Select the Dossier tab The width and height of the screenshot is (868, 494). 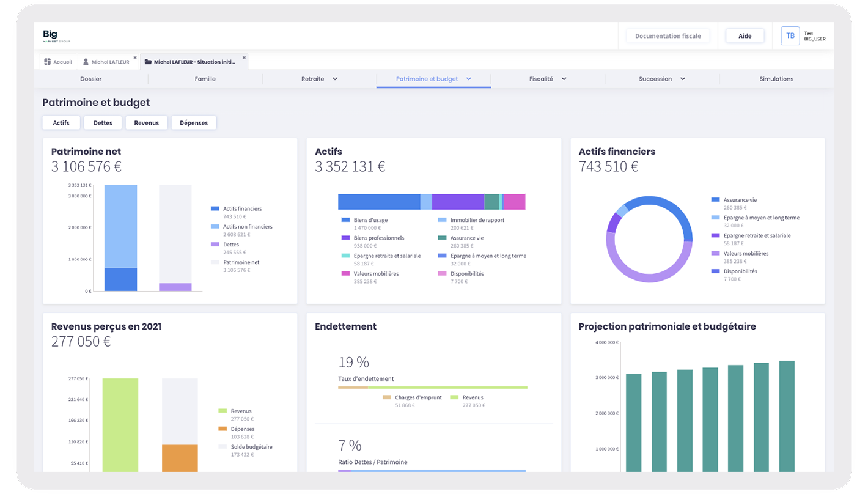91,79
